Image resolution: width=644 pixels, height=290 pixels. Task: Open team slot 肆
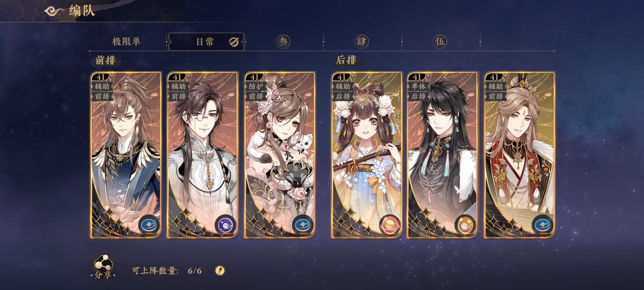(x=362, y=41)
